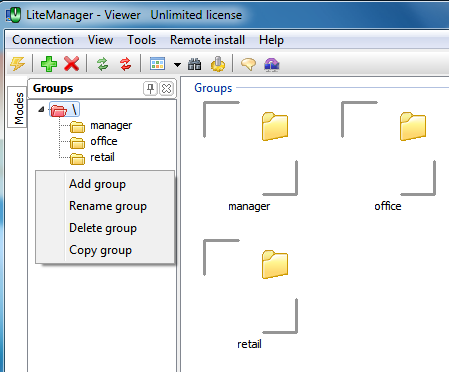
Task: Click the binoculars search icon
Action: [195, 64]
